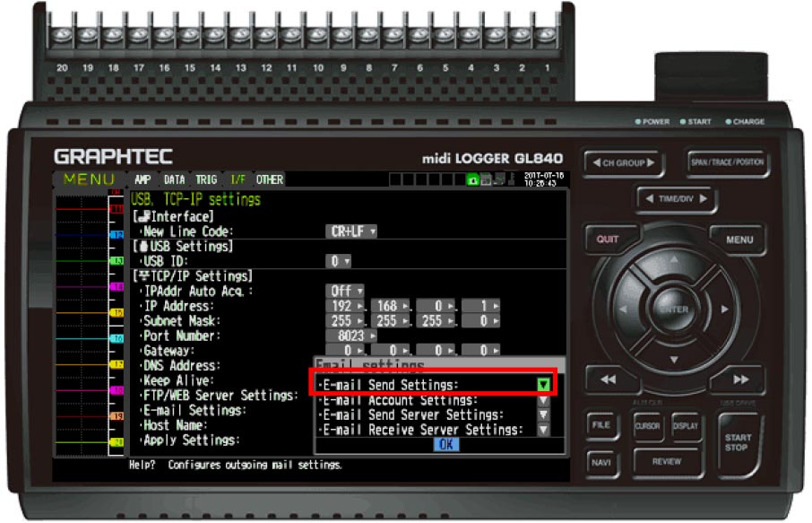Expand the E-mail Account Settings arrow
This screenshot has width=812, height=523.
[543, 401]
